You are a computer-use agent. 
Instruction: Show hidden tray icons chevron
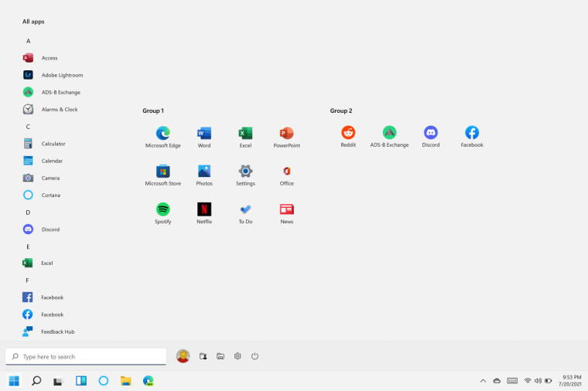coord(483,381)
